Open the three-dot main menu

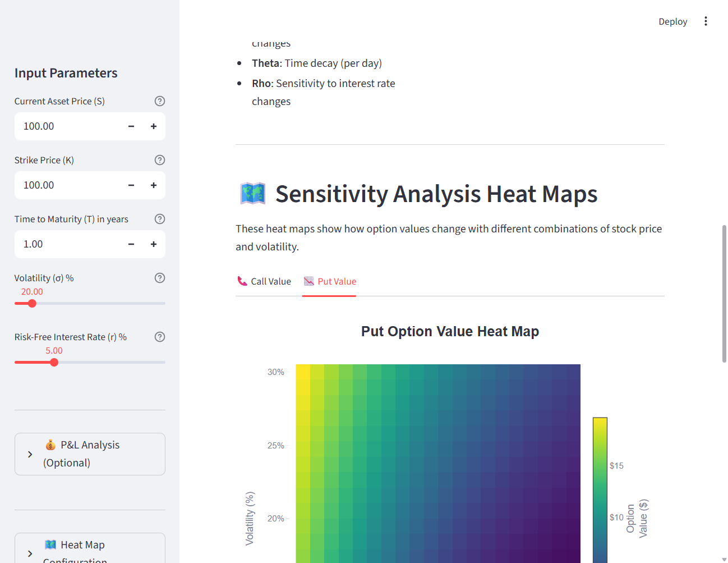[706, 21]
